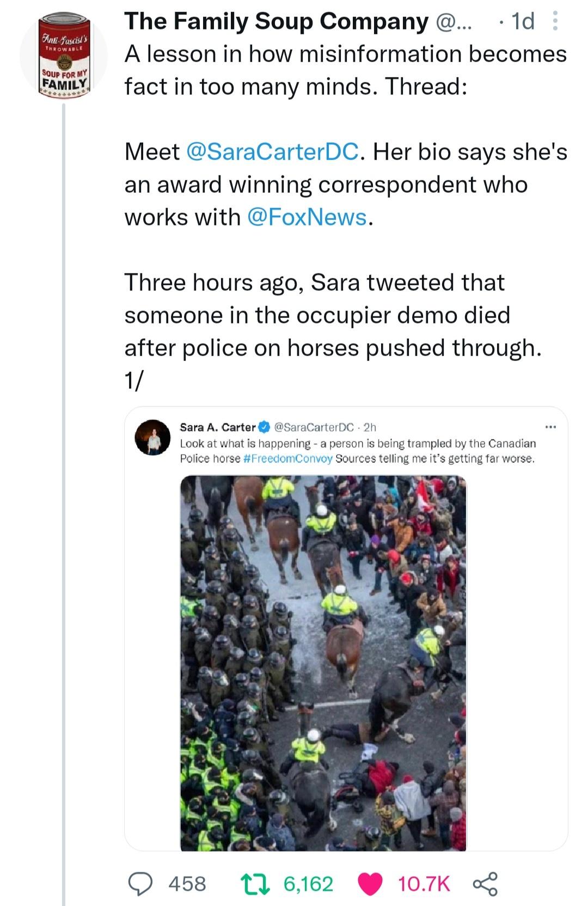This screenshot has height=906, width=588.
Task: View the 10.7K likes count
Action: (424, 883)
